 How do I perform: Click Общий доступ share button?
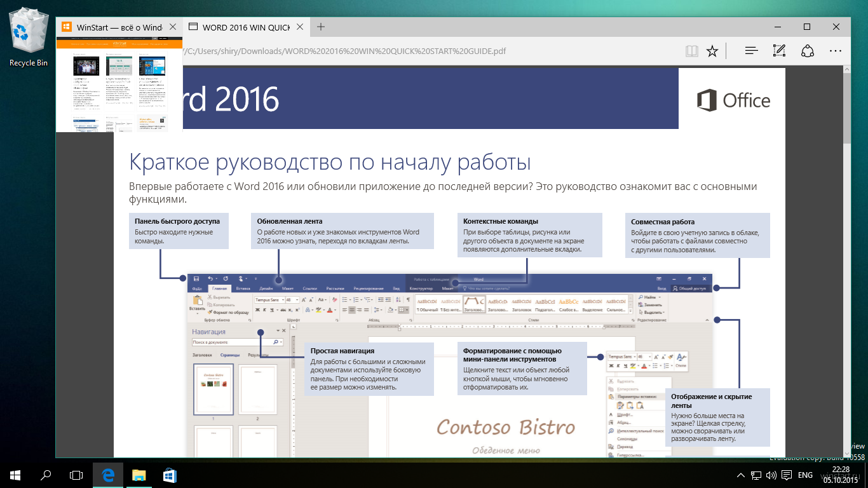click(691, 288)
